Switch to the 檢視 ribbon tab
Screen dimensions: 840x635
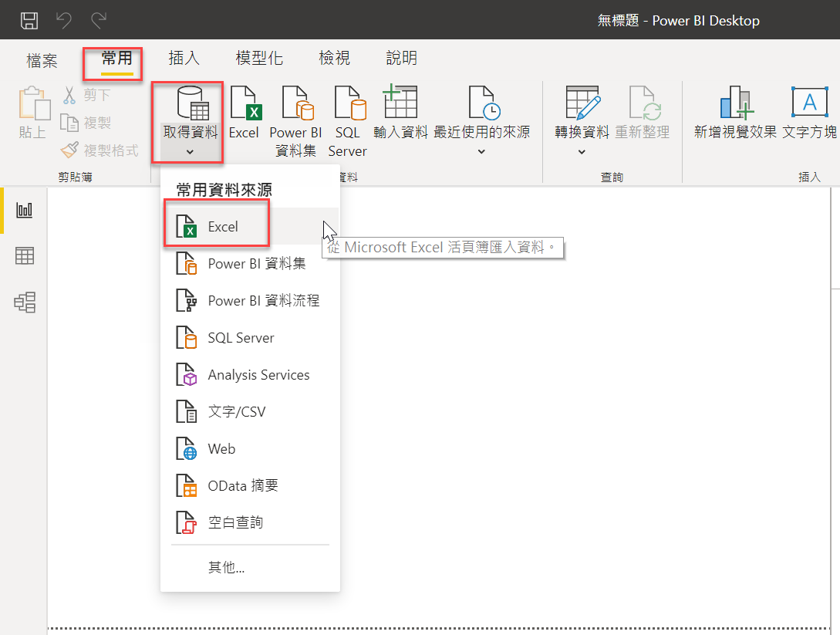(334, 58)
